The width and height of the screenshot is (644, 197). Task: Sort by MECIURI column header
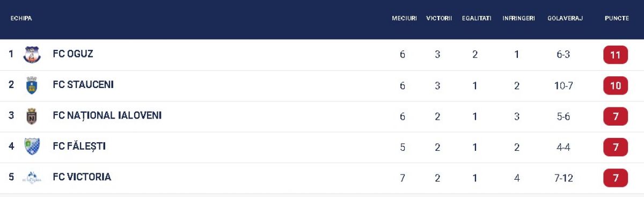tap(404, 18)
